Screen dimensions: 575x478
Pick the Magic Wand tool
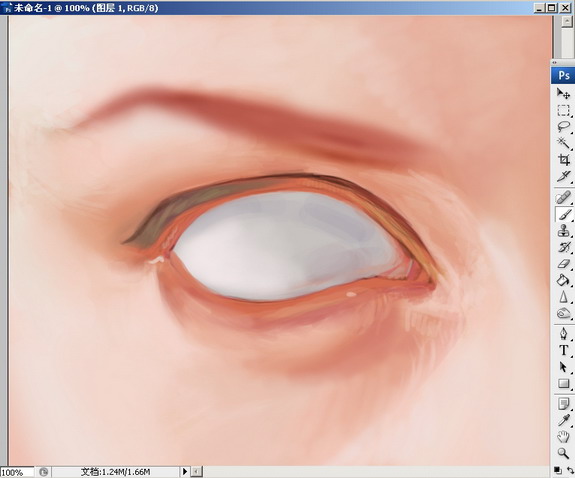563,143
